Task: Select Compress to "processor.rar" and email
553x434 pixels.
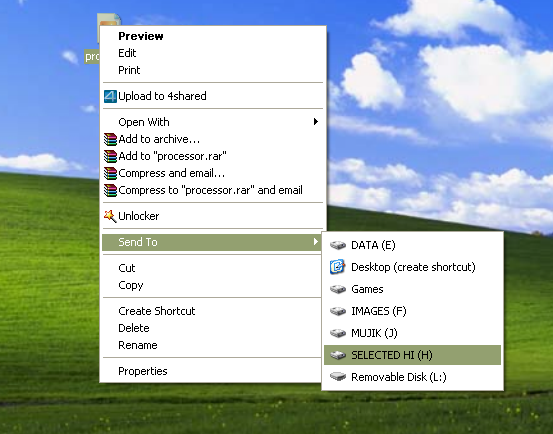Action: pyautogui.click(x=213, y=190)
